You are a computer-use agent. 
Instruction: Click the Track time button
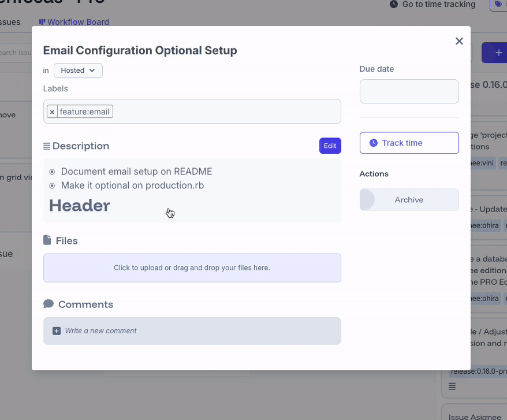409,143
